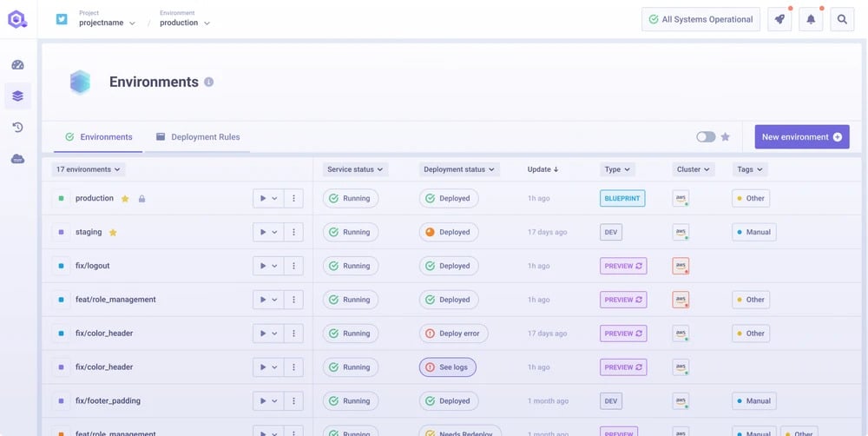
Task: Click AWS cluster icon on production row
Action: pyautogui.click(x=681, y=198)
